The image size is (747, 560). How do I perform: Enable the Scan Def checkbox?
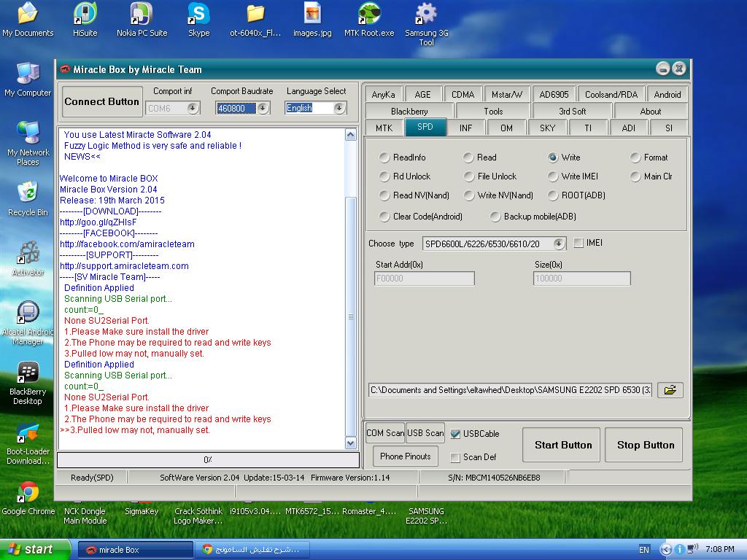pos(455,457)
